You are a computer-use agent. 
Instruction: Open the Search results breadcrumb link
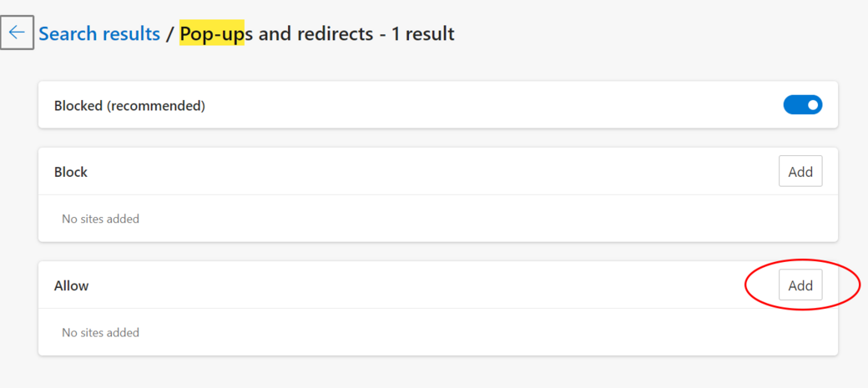[99, 34]
